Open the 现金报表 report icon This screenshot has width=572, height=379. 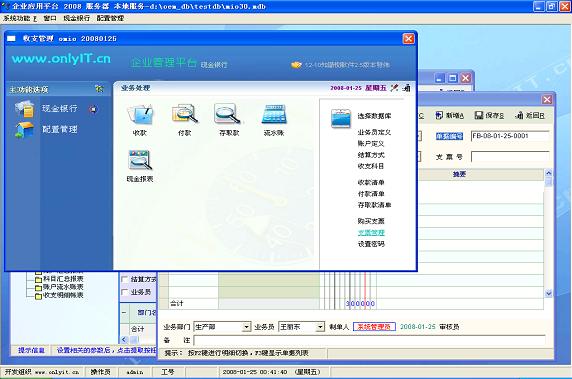[140, 160]
